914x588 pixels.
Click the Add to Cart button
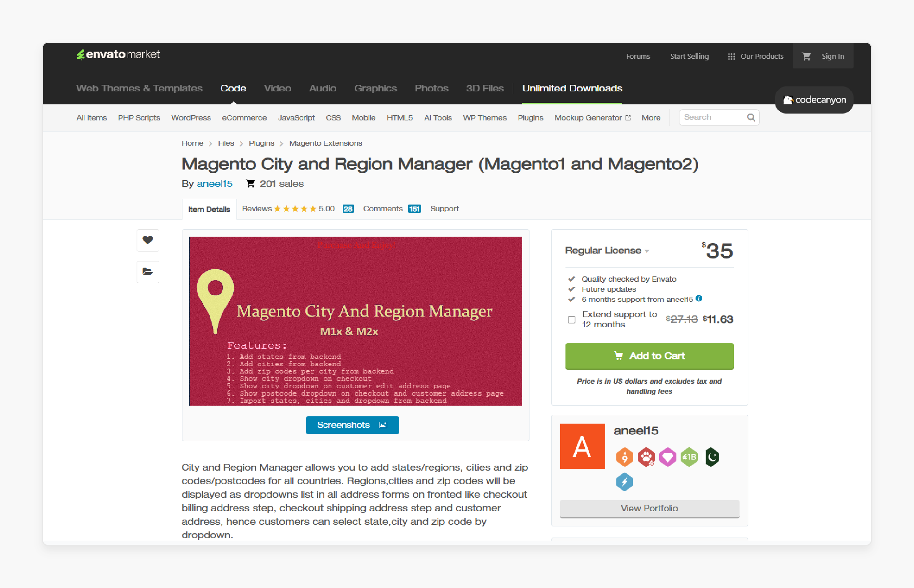(x=649, y=356)
